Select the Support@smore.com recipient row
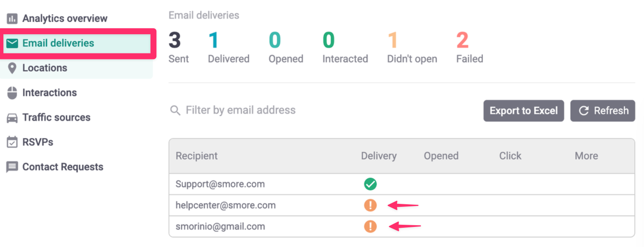 [220, 184]
